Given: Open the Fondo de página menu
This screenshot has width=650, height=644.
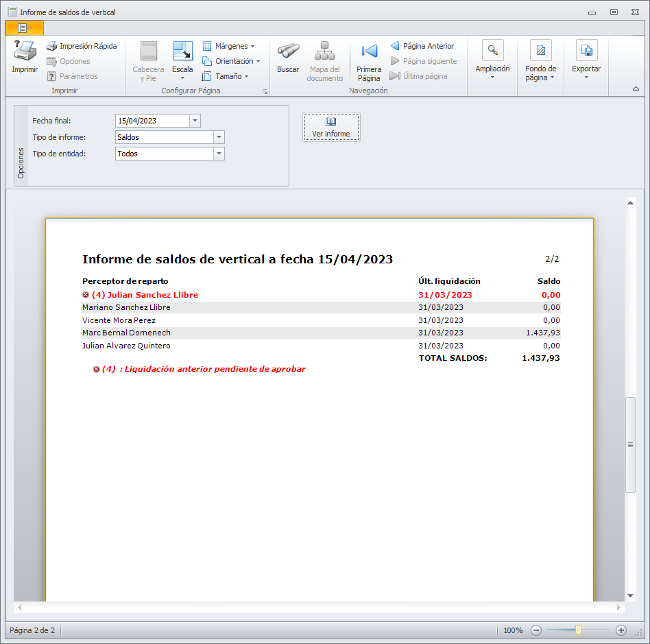Looking at the screenshot, I should (540, 60).
